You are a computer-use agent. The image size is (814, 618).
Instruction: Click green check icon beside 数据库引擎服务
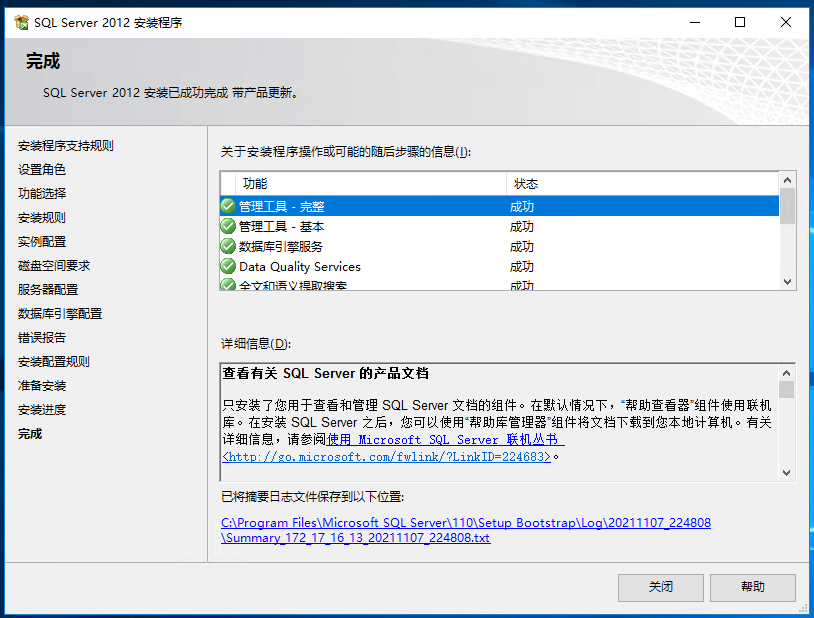[x=228, y=246]
